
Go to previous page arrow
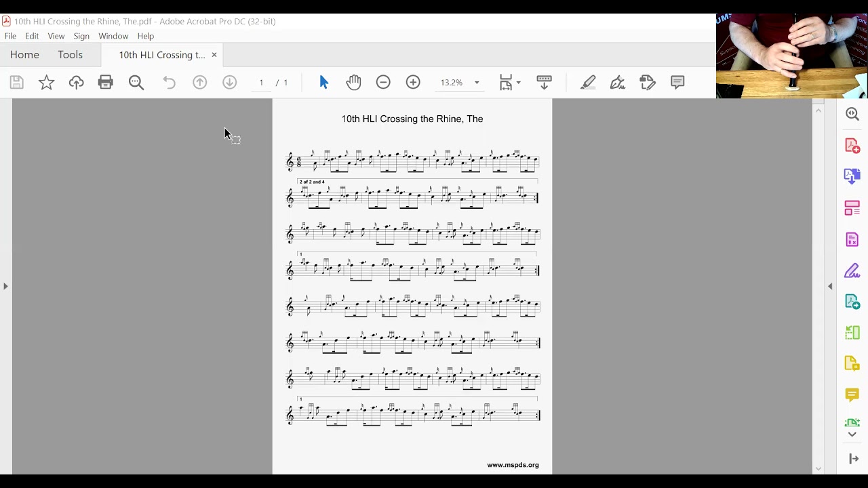tap(199, 82)
